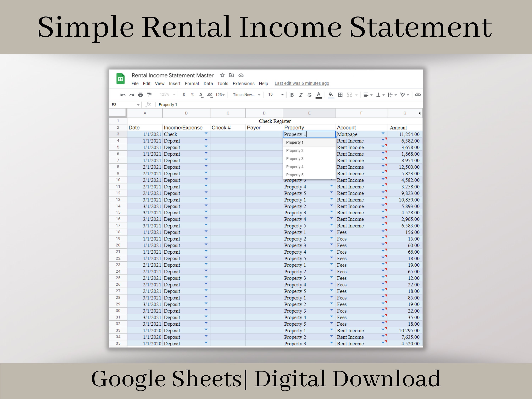The image size is (532, 399).
Task: Format selection as currency
Action: pos(184,95)
